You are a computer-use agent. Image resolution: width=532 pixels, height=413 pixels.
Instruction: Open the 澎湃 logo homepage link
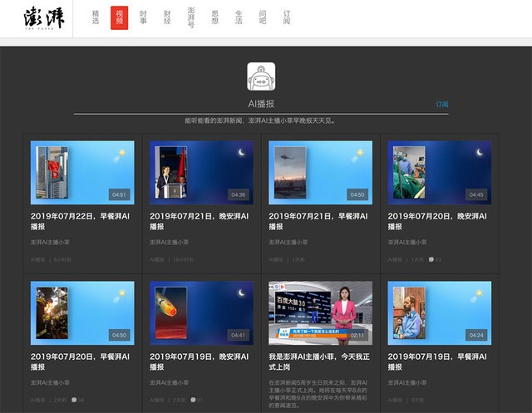(x=44, y=18)
